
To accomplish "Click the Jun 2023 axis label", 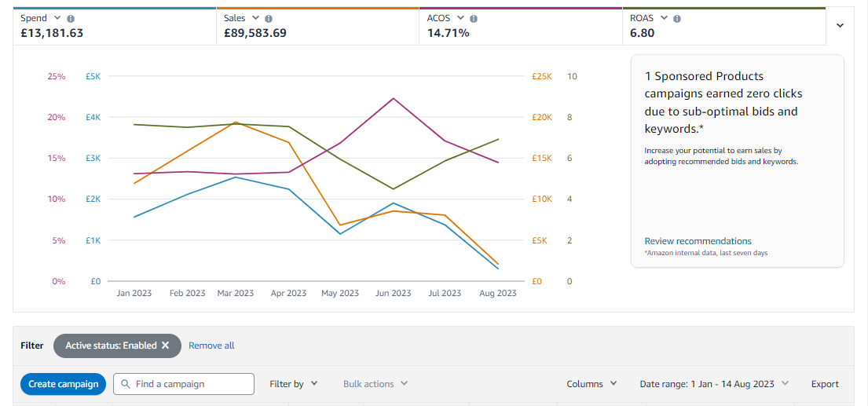I will pos(394,293).
